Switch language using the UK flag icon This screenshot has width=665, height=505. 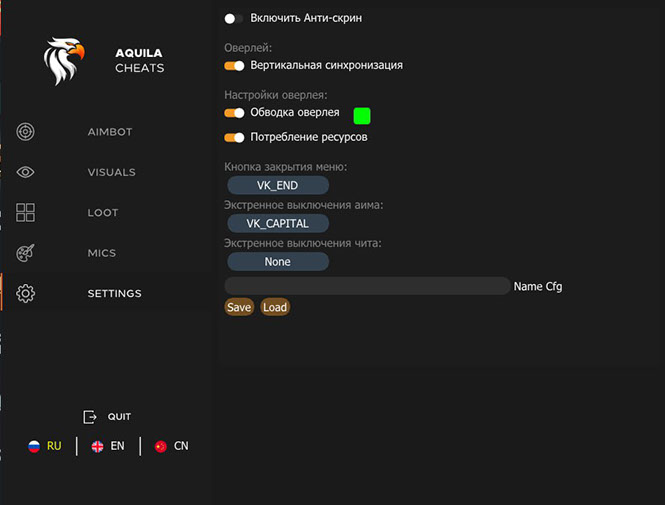pos(97,446)
